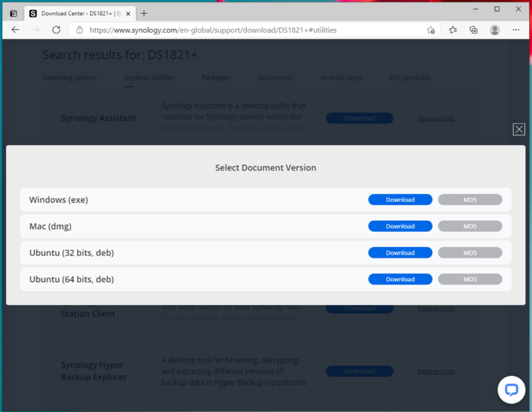Image resolution: width=532 pixels, height=412 pixels.
Task: Click the Synology Assistant title
Action: 99,118
